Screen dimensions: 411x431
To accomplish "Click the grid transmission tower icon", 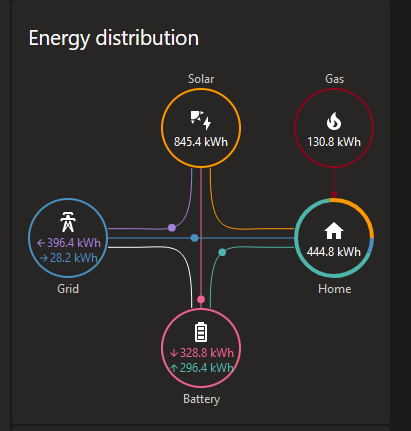I will [x=68, y=222].
